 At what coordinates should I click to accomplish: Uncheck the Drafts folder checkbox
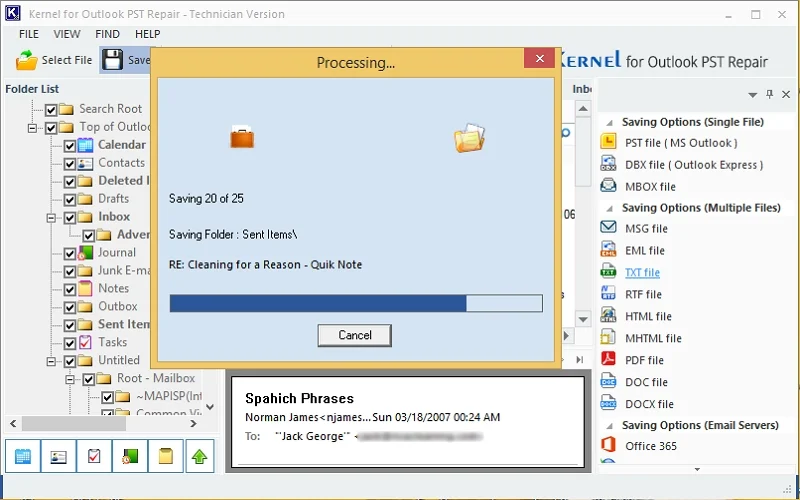coord(70,199)
